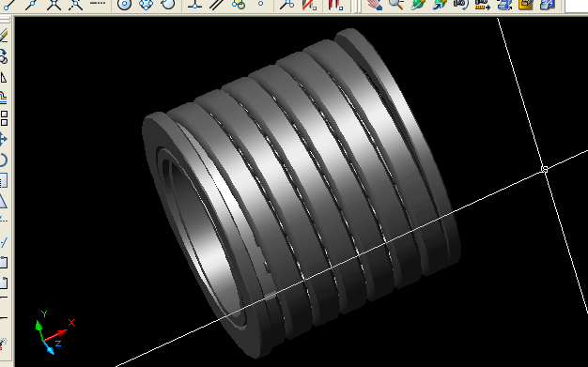588x367 pixels.
Task: Select the Move tool arrows icon
Action: pyautogui.click(x=4, y=139)
